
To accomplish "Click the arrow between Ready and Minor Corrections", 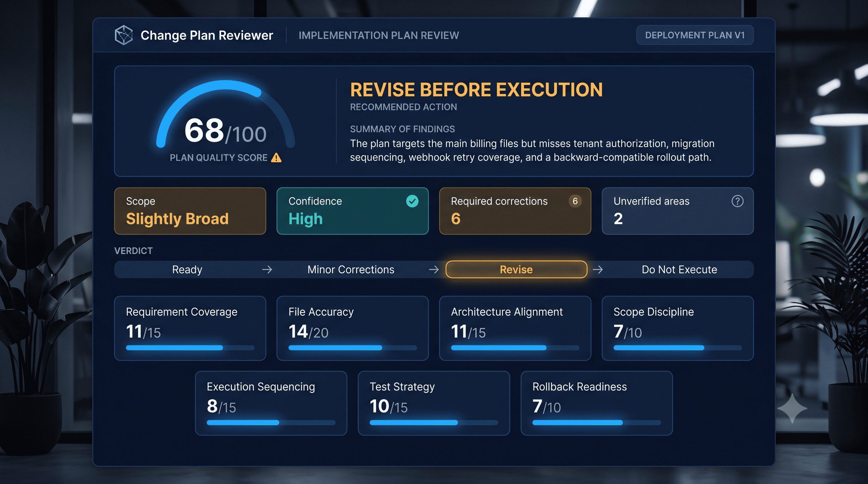I will point(267,270).
